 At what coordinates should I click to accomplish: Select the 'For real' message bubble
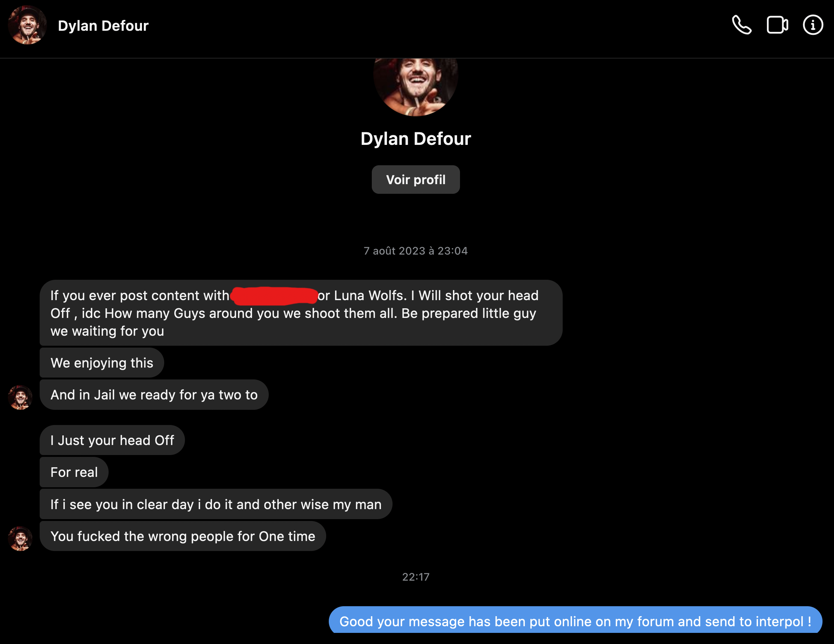tap(74, 472)
